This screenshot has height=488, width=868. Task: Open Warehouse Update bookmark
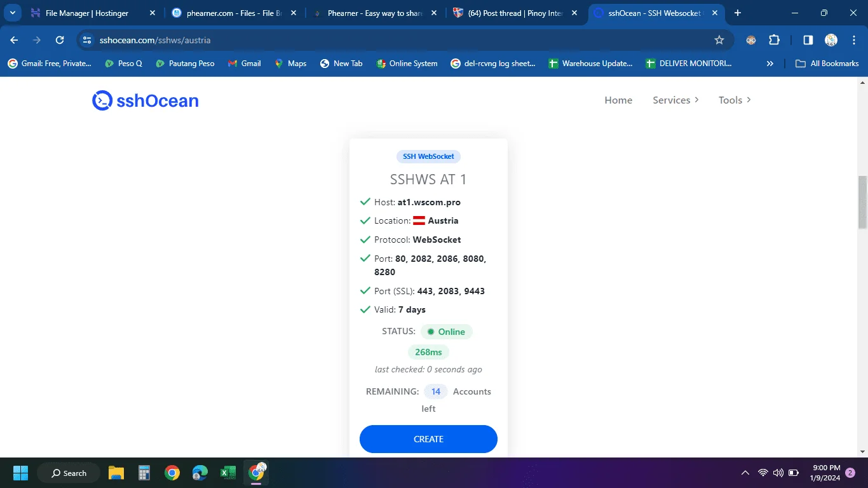591,64
